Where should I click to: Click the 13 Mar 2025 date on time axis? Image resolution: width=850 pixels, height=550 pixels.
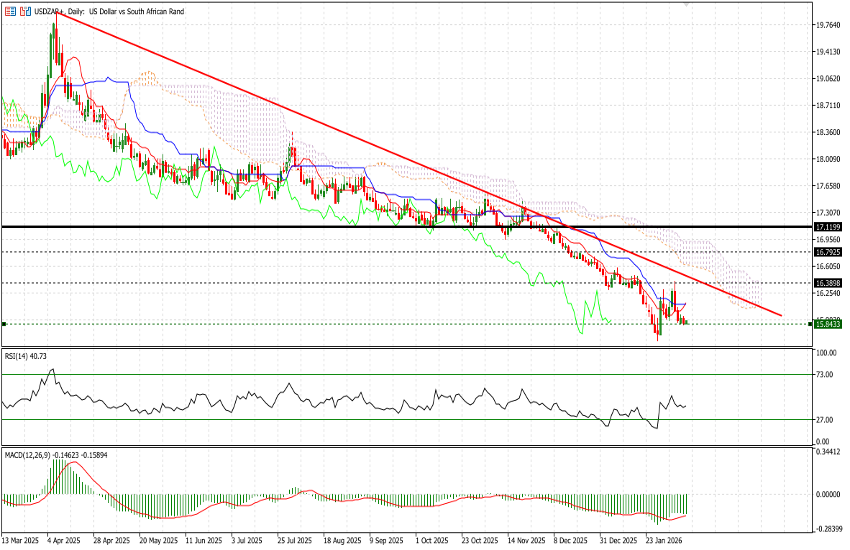20,538
